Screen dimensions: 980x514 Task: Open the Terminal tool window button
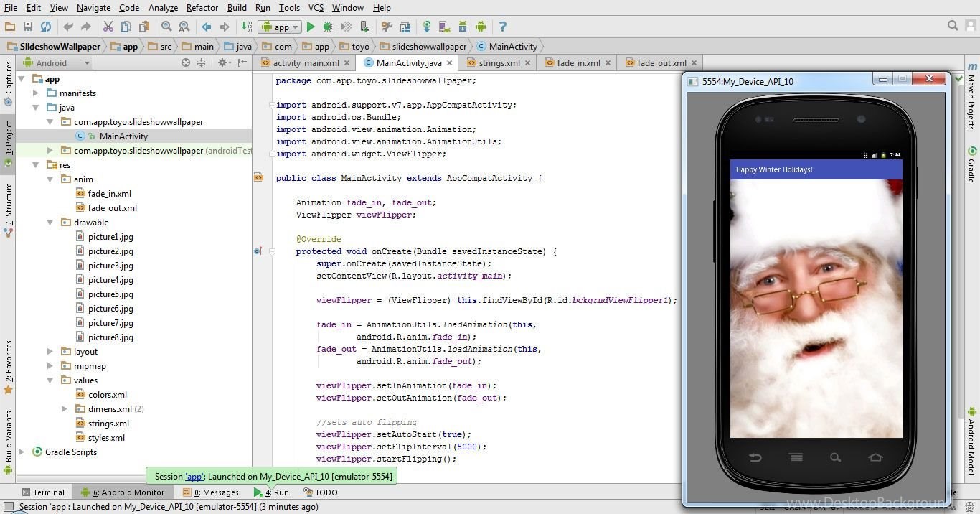[43, 492]
